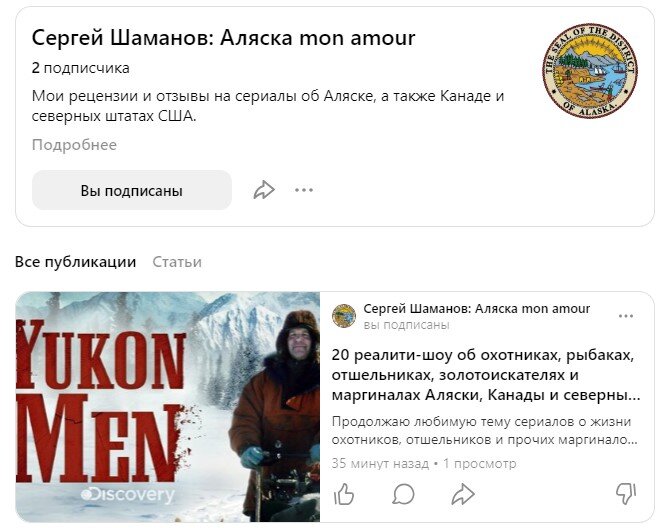The image size is (670, 528).
Task: Switch to the 'Статьи' tab
Action: click(177, 262)
